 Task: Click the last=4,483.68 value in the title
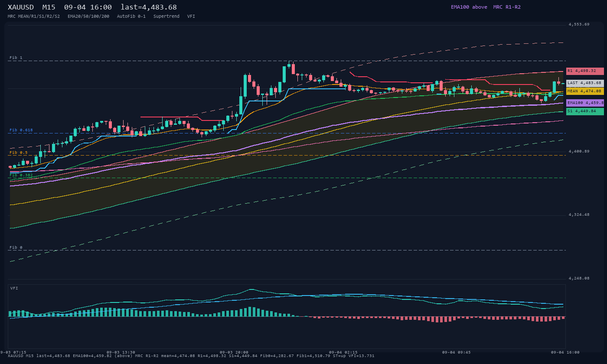pyautogui.click(x=149, y=7)
